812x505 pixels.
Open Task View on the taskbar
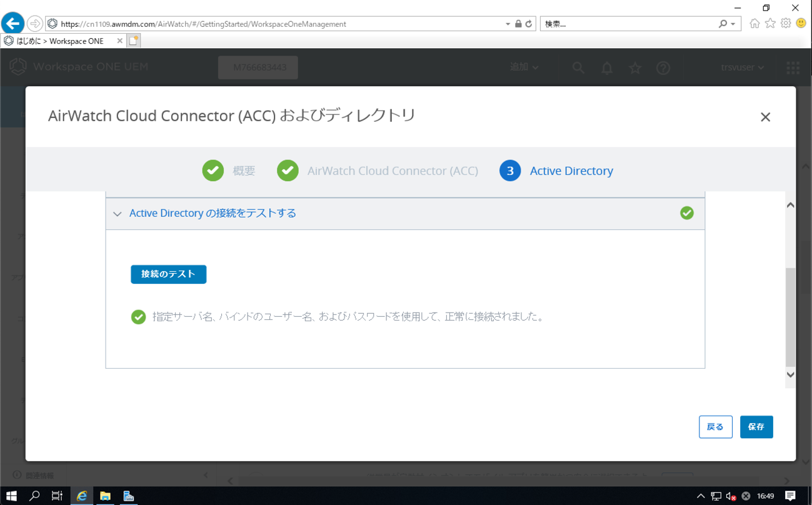57,496
